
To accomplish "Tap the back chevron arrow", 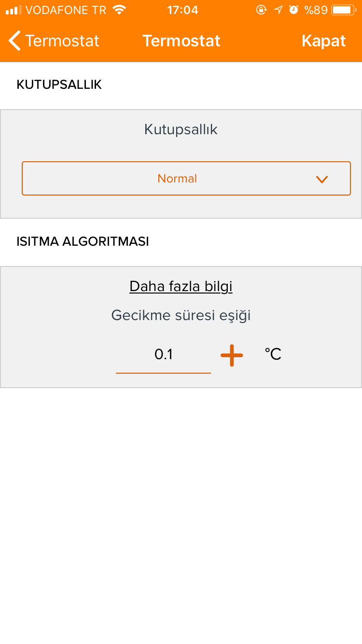I will click(x=15, y=41).
